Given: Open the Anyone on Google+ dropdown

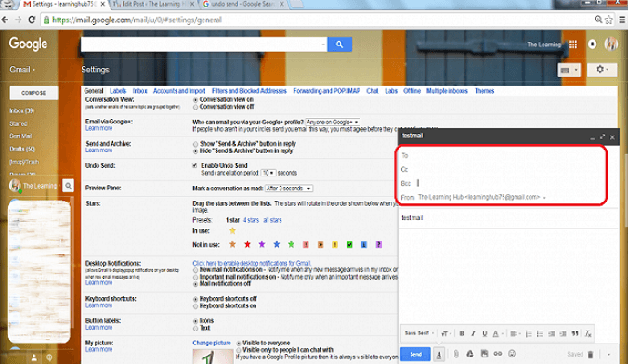Looking at the screenshot, I should (x=332, y=123).
